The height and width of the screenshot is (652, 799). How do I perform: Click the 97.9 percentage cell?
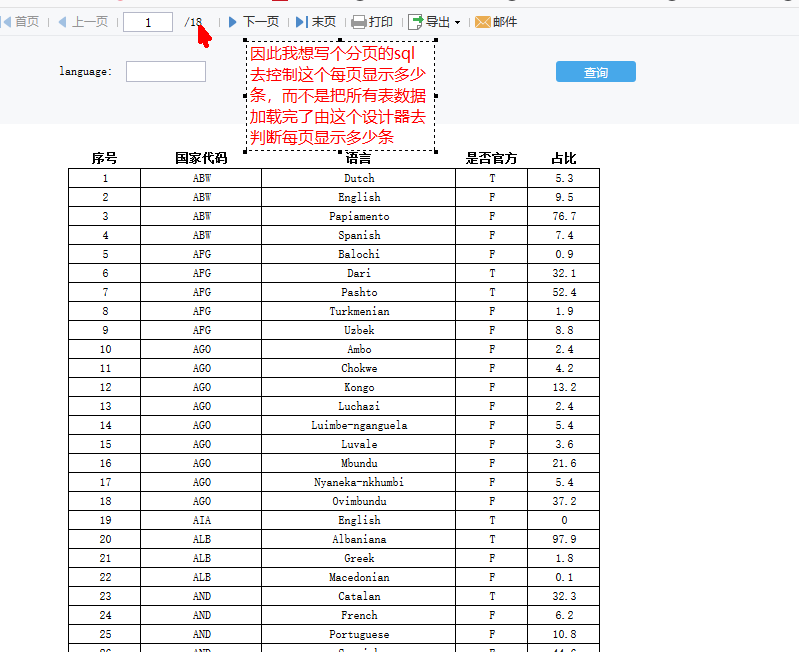(564, 539)
